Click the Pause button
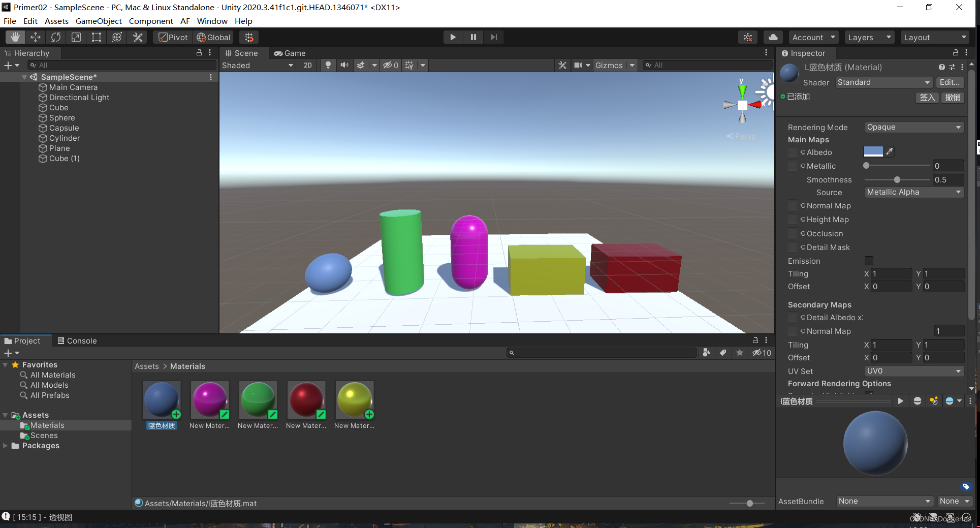Image resolution: width=980 pixels, height=528 pixels. (x=473, y=37)
